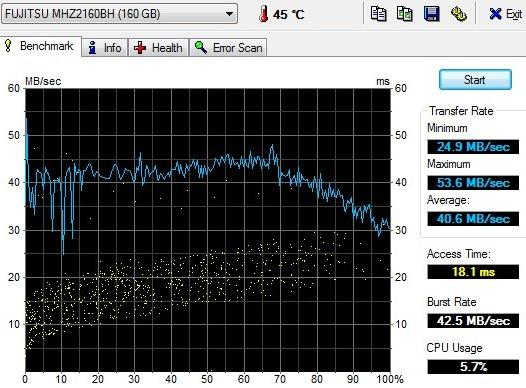Click the CPU Usage label
This screenshot has width=526, height=388.
(x=454, y=348)
